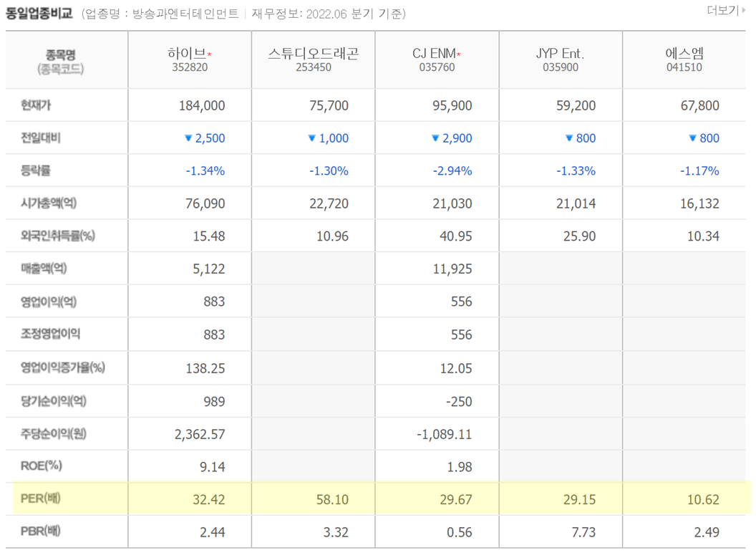Click 하이브 revenue value 5,122
Image resolution: width=756 pixels, height=558 pixels.
click(209, 269)
